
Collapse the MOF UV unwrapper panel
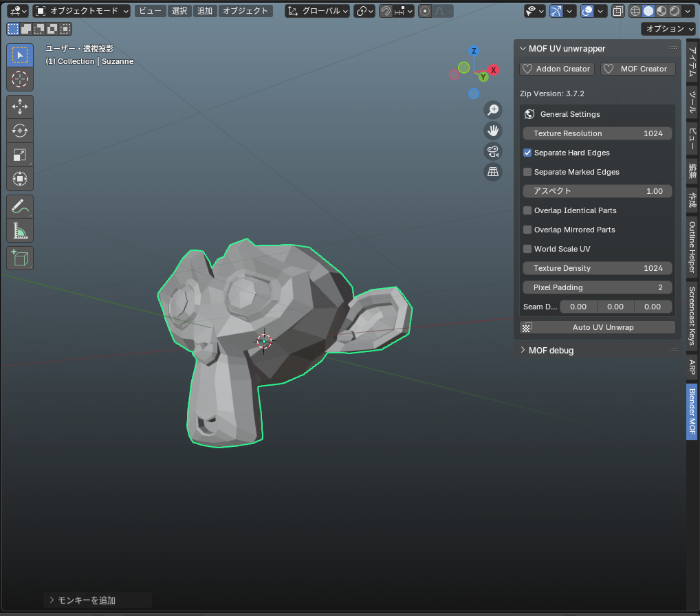tap(523, 48)
